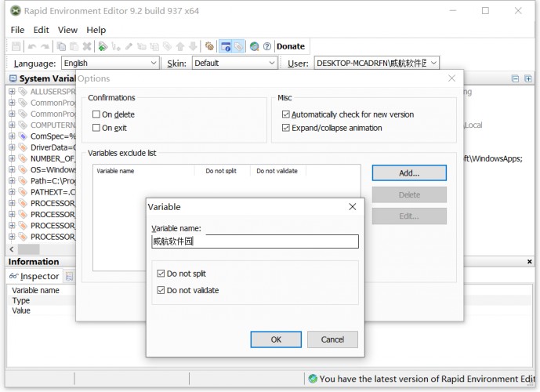Enable On exit confirmation checkbox
The width and height of the screenshot is (540, 392).
[x=96, y=128]
